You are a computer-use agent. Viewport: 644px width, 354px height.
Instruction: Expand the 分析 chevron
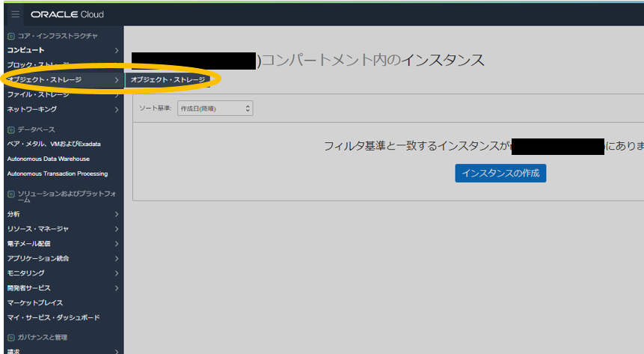pos(117,214)
